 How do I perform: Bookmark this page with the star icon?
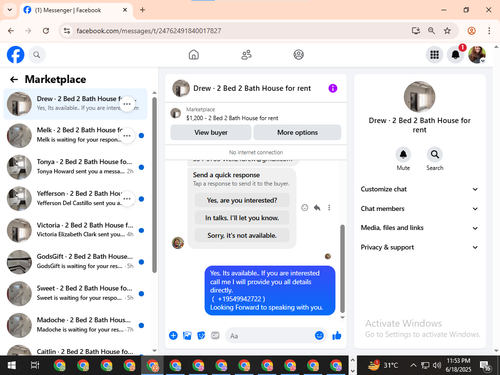[447, 31]
